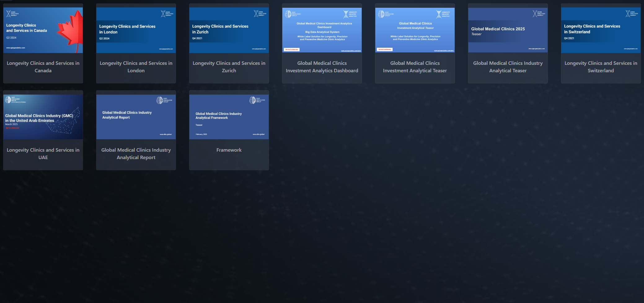The width and height of the screenshot is (644, 303).
Task: Open the Investment Analytics Dashboard cover image
Action: tap(322, 30)
